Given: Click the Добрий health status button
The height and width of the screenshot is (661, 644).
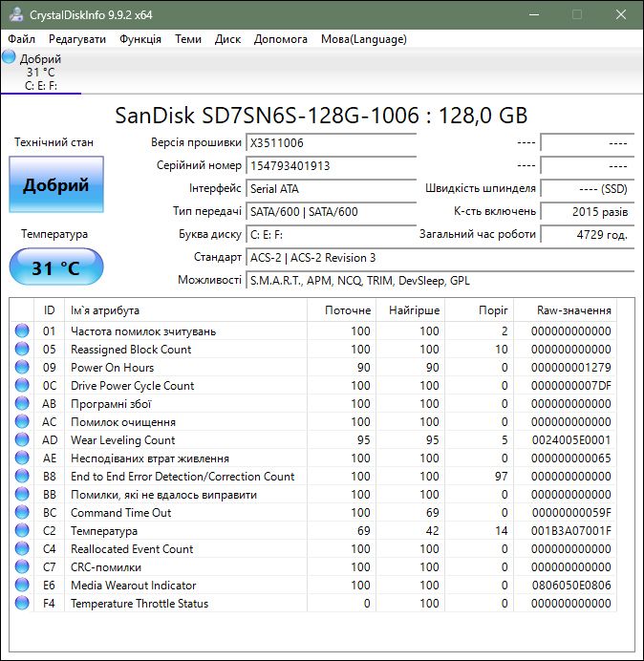Looking at the screenshot, I should tap(56, 184).
